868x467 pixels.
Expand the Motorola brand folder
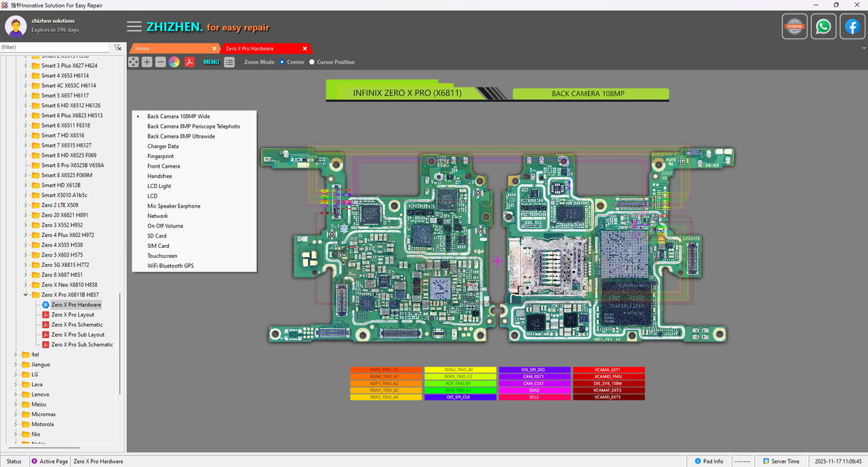pos(16,424)
